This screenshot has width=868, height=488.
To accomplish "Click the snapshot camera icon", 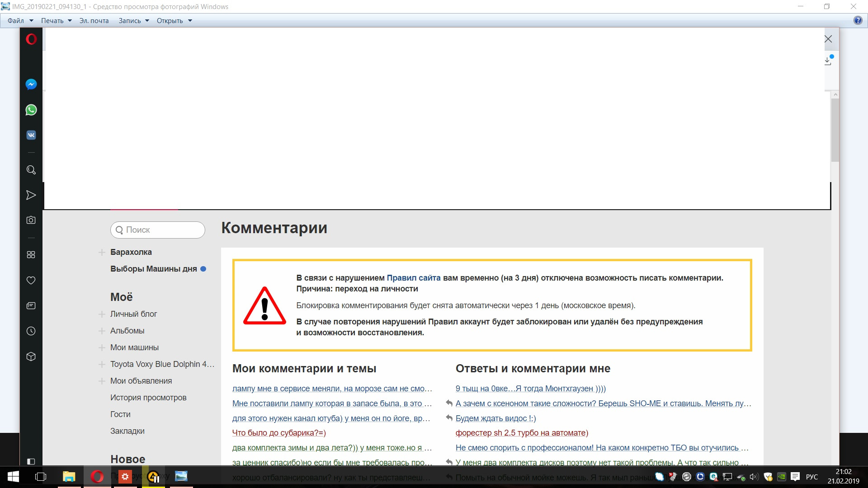I will 31,220.
